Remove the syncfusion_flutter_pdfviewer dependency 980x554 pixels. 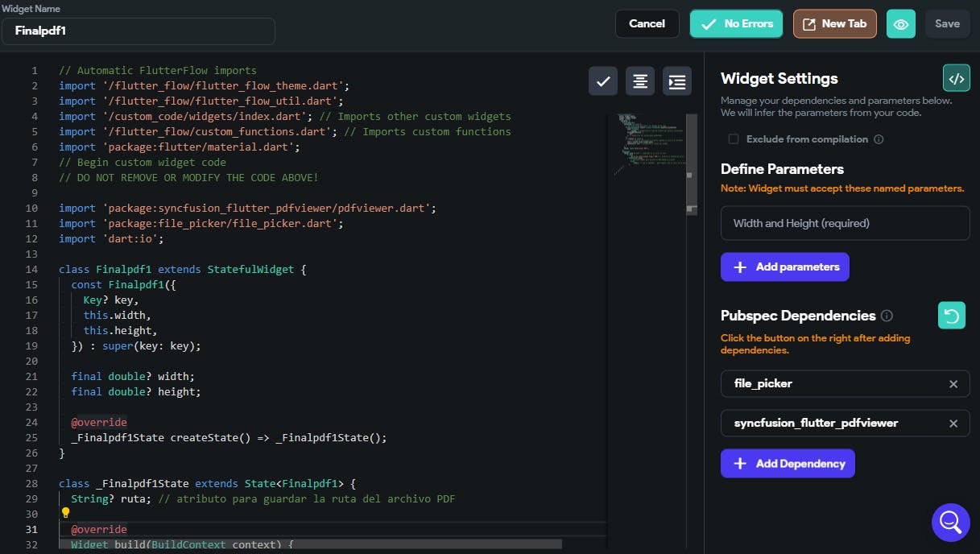(953, 424)
